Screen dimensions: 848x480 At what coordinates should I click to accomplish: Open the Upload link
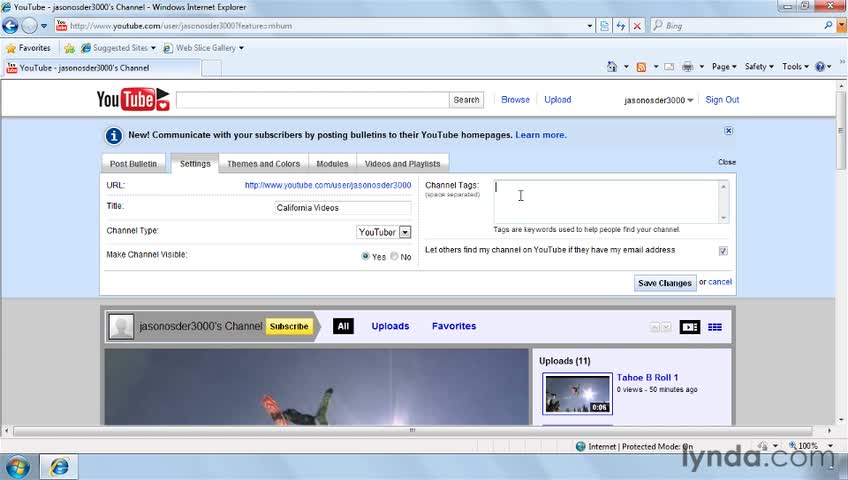pos(558,99)
